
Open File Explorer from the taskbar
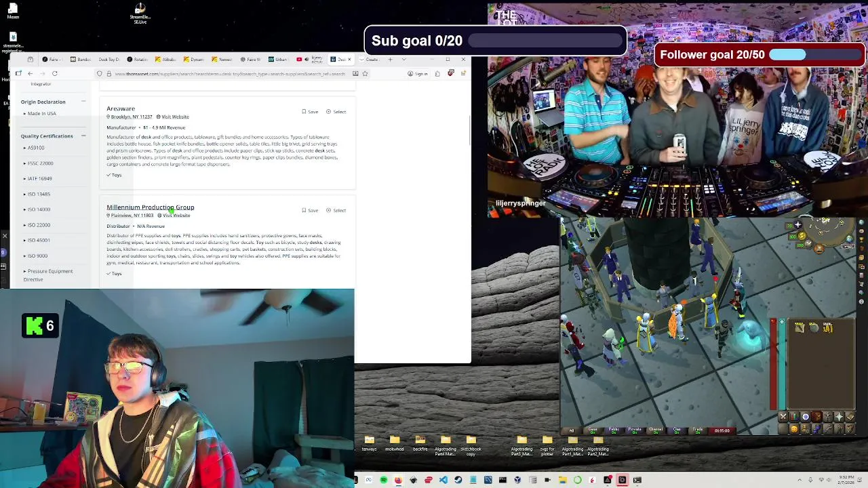tap(562, 480)
